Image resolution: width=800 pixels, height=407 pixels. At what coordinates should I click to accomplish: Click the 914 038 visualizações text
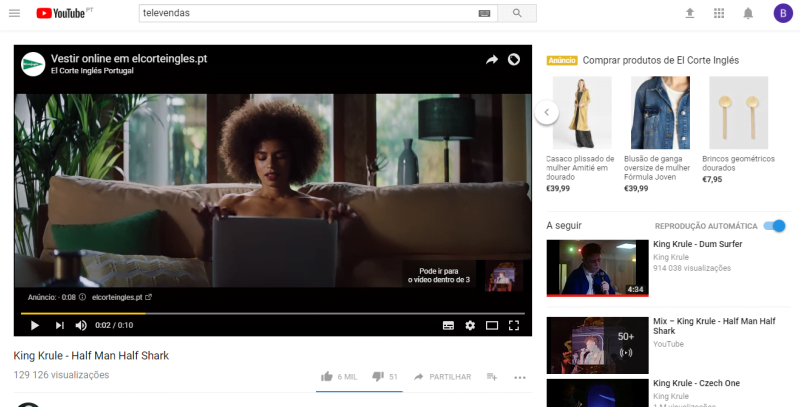click(x=692, y=268)
